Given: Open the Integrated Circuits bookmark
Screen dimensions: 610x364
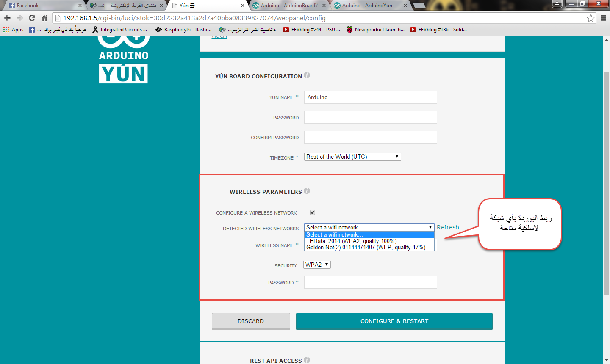Looking at the screenshot, I should 120,30.
